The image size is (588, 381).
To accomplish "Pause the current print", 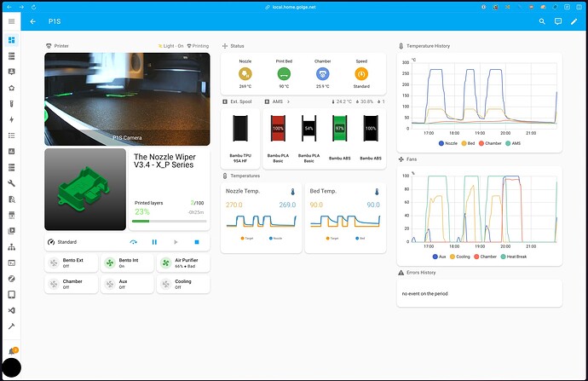I will pos(154,242).
